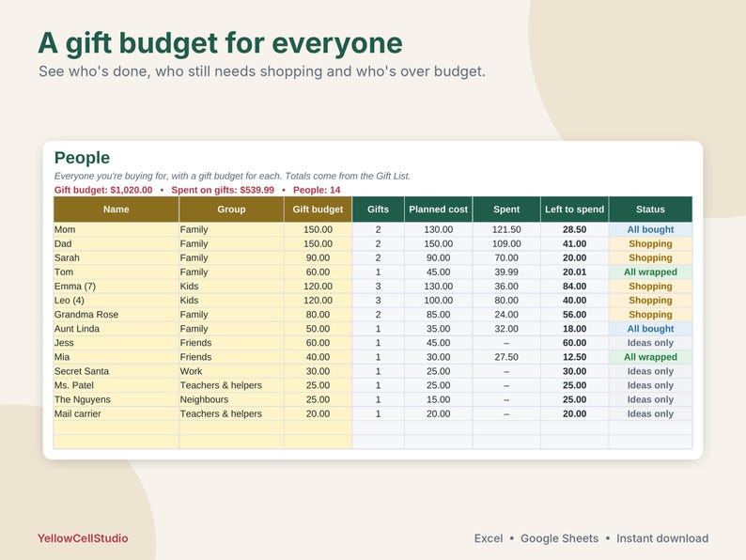
Task: Click Secret Santa's Work group cell
Action: 231,371
